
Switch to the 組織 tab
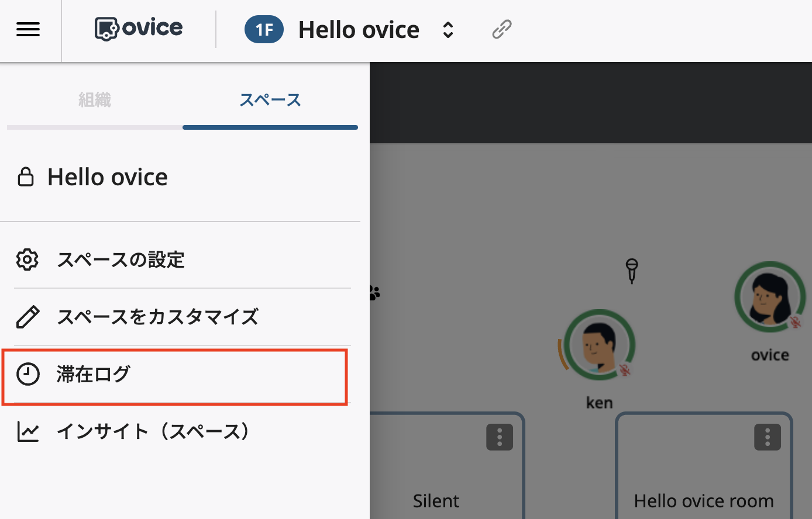pos(94,100)
